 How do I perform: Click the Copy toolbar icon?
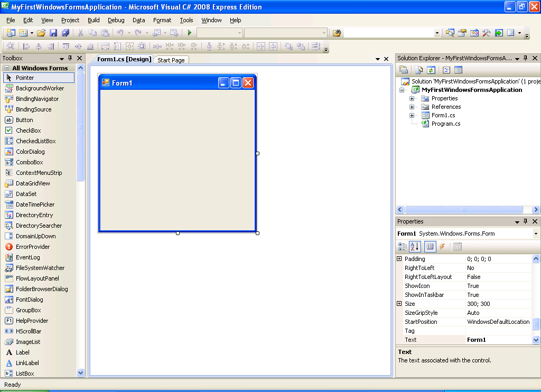coord(92,33)
